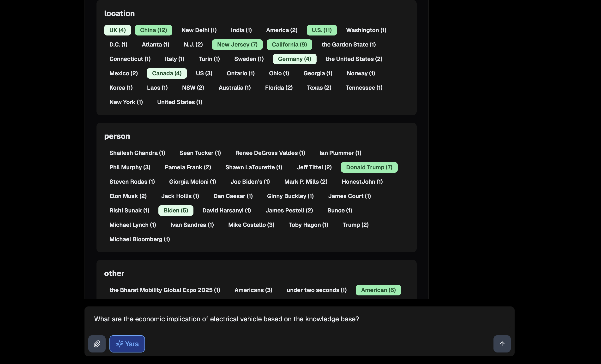
Task: Select the Germany (4) tag
Action: coord(294,59)
